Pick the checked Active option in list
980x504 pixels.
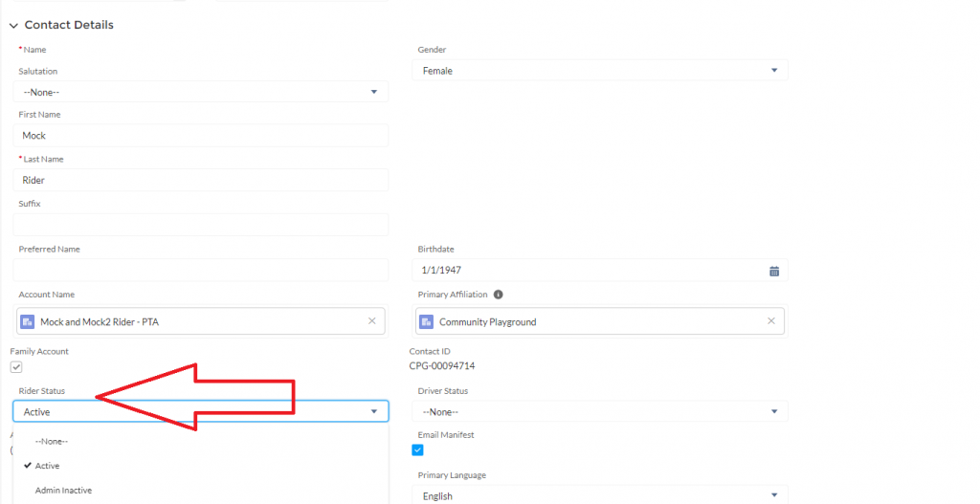(x=47, y=466)
